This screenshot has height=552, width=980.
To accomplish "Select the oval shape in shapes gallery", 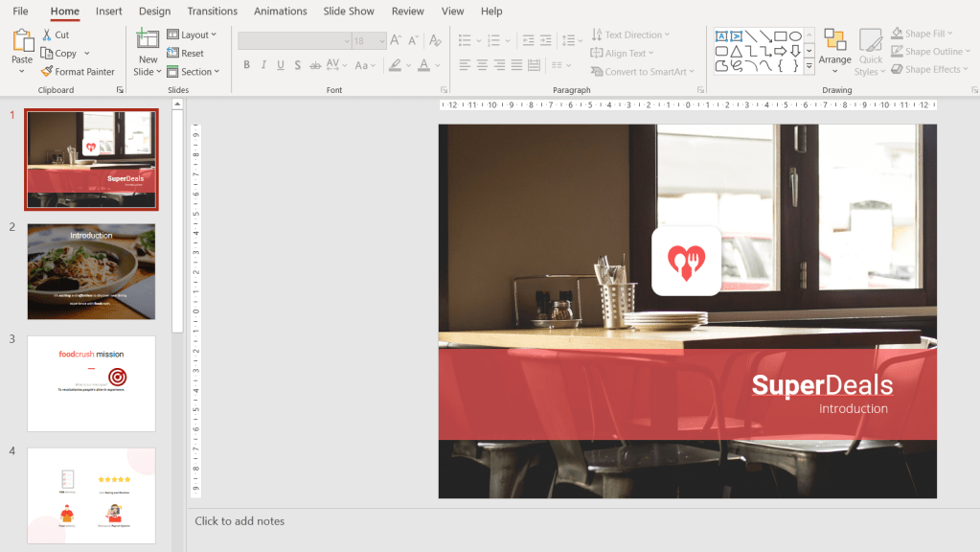I will pyautogui.click(x=795, y=36).
